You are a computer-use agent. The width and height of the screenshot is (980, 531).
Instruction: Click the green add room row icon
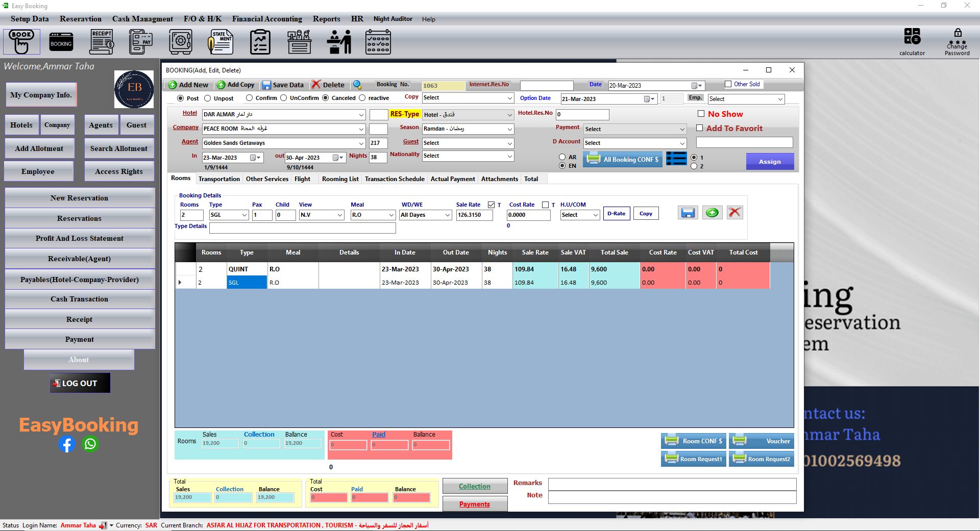tap(712, 213)
